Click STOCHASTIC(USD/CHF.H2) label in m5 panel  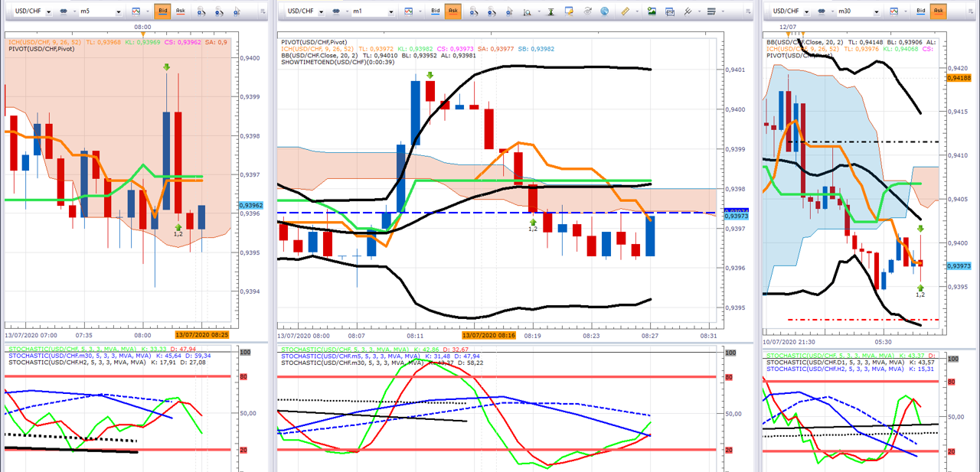coord(77,363)
